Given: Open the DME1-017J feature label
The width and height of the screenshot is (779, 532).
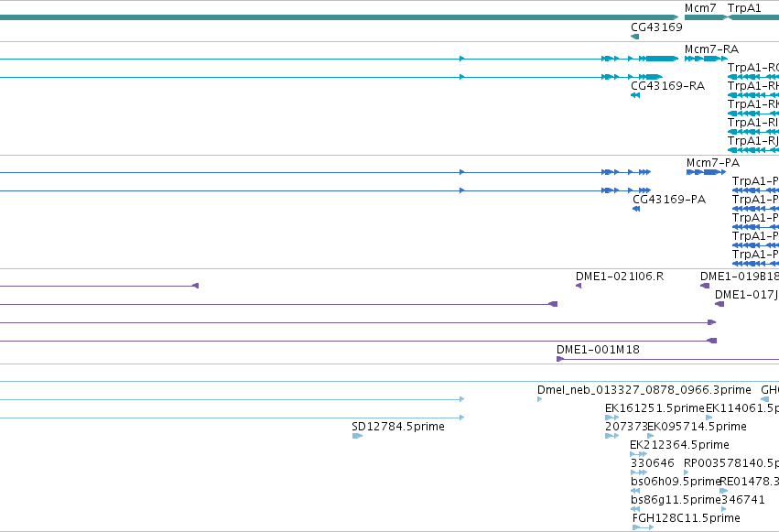Looking at the screenshot, I should tap(747, 295).
